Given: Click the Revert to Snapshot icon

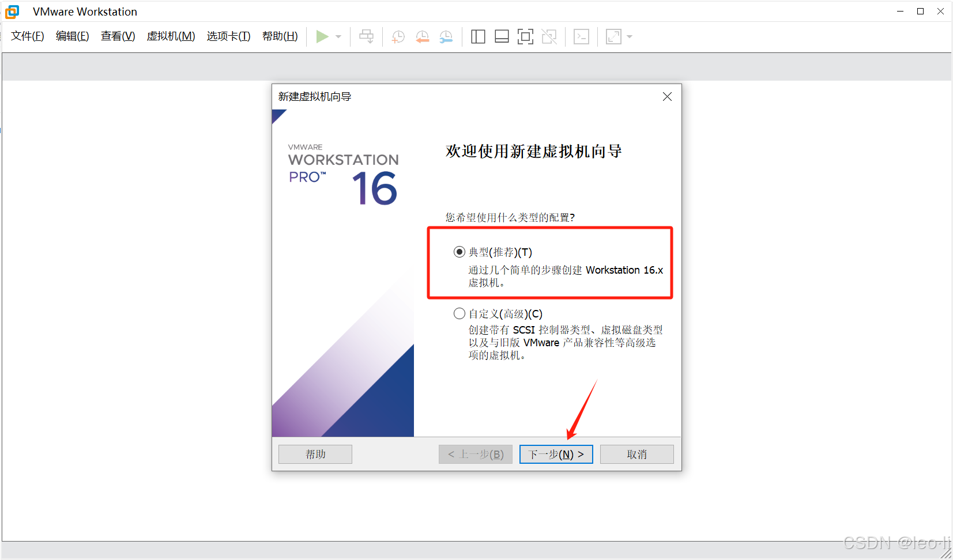Looking at the screenshot, I should point(423,37).
